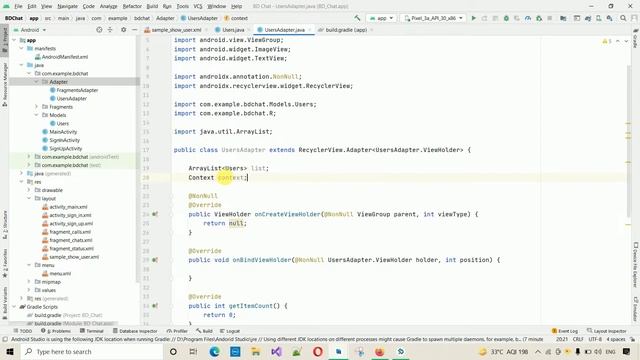Screen dimensions: 640x360
Task: Open the Problems tool window
Action: 56,331
